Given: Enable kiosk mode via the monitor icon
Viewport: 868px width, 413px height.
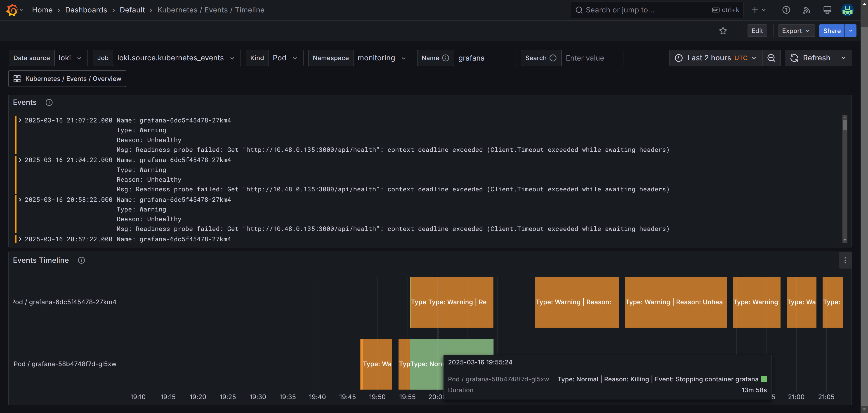Looking at the screenshot, I should tap(827, 10).
